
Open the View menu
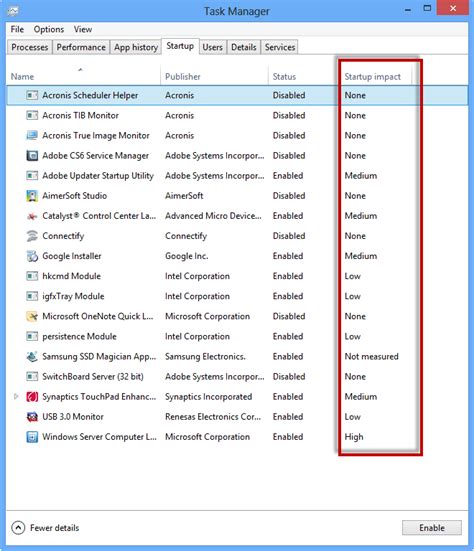(x=83, y=29)
